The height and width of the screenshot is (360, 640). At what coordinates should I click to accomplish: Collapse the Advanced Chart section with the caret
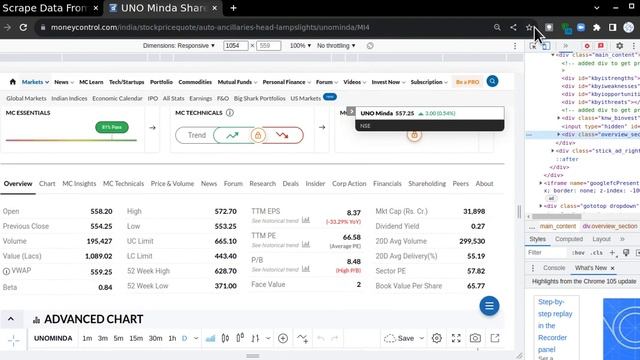click(x=11, y=319)
